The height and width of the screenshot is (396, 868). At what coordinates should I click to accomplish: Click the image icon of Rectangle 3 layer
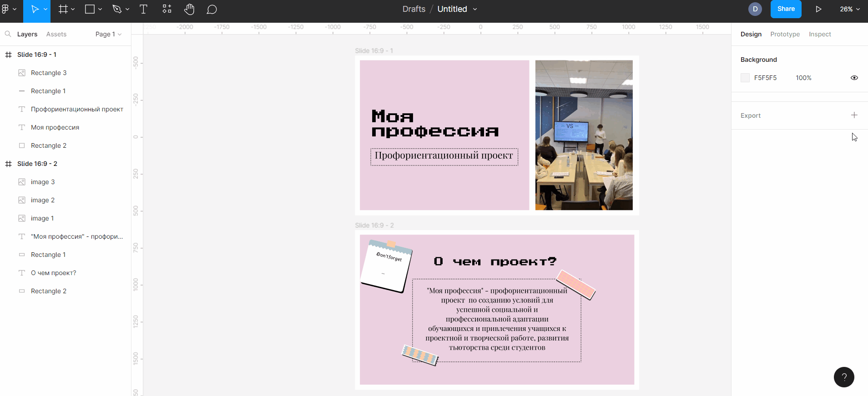[x=21, y=73]
